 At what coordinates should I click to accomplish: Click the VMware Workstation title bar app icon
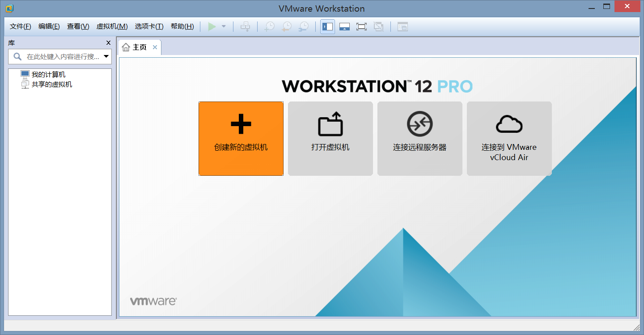(x=9, y=8)
